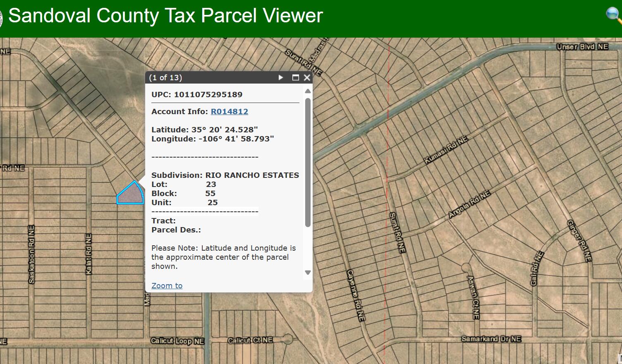This screenshot has width=622, height=364.
Task: Click the Zoom to link
Action: [x=167, y=285]
